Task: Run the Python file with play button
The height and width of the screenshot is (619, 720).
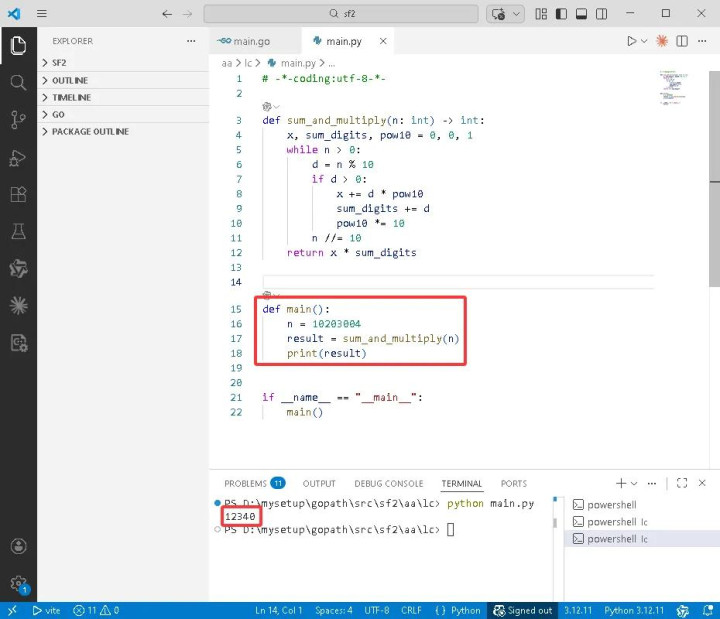Action: (631, 41)
